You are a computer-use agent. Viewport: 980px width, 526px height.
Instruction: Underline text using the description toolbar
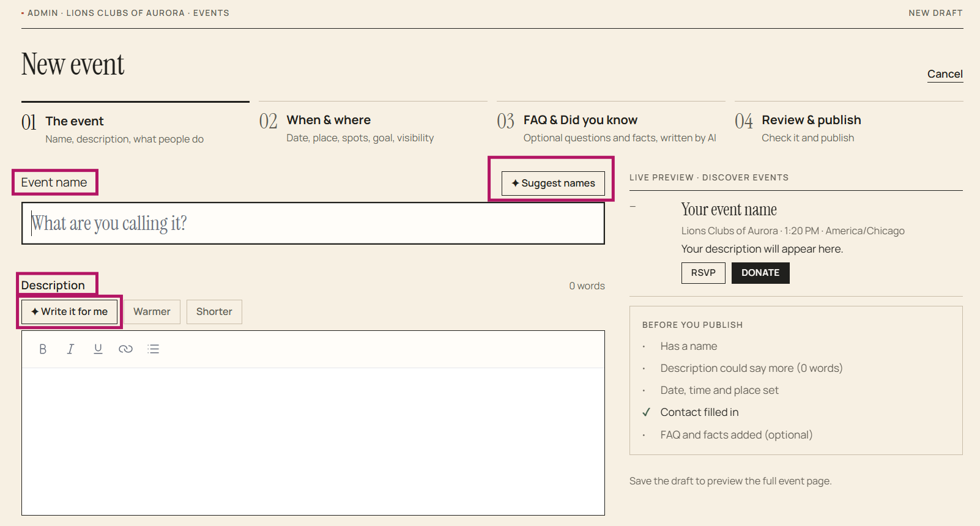coord(98,349)
